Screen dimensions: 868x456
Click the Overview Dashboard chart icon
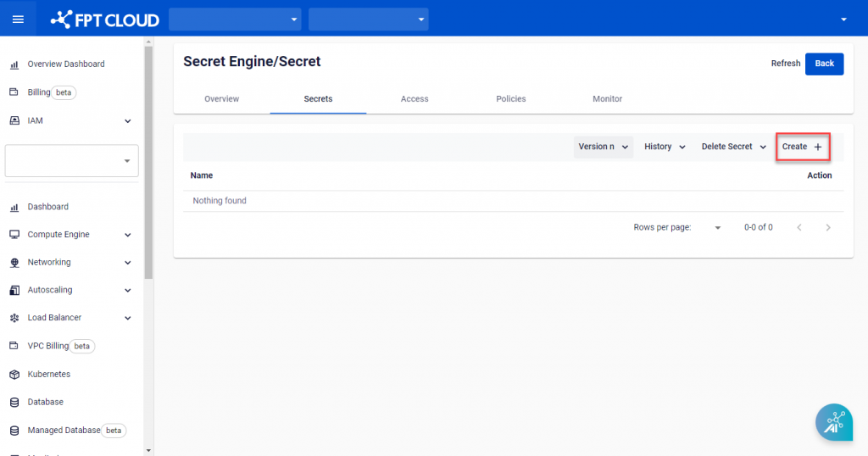(14, 64)
